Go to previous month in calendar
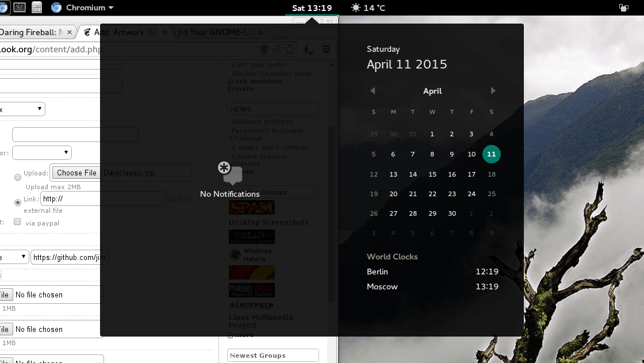Viewport: 644px width, 363px height. point(373,91)
